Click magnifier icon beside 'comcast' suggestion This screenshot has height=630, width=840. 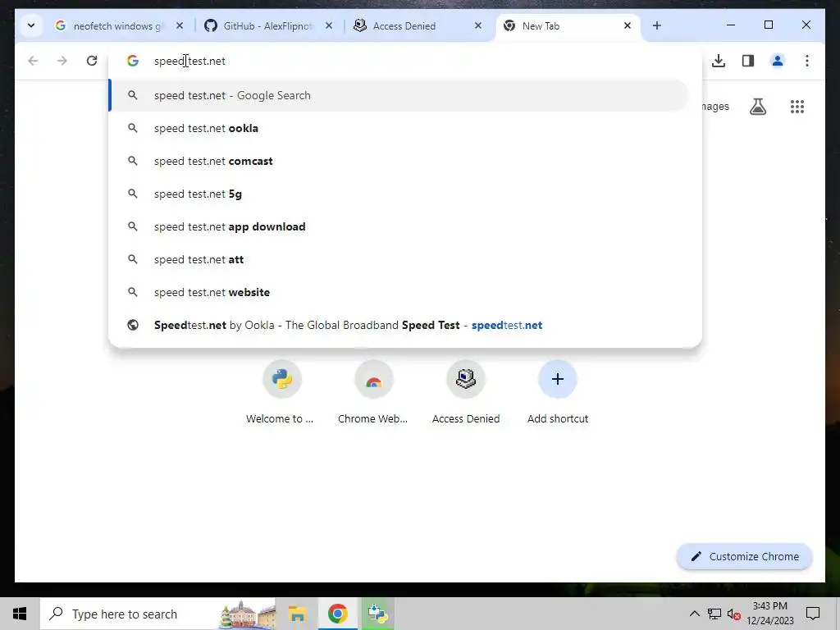132,161
